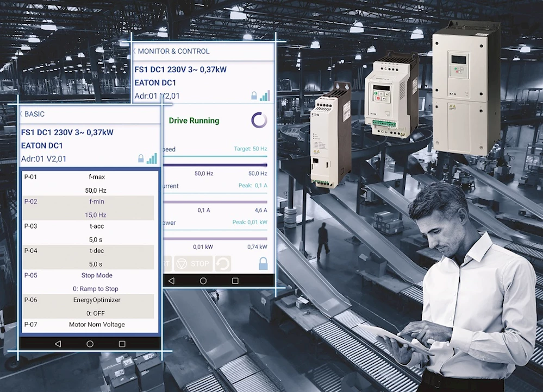Image resolution: width=543 pixels, height=392 pixels.
Task: Go back from the BASIC screen chevron
Action: 21,114
